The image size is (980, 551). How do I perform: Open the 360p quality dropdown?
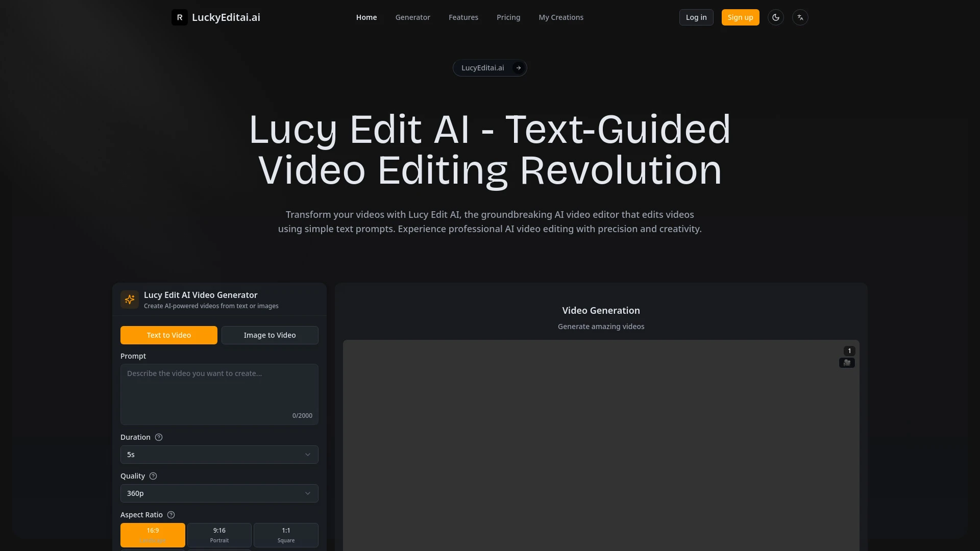pyautogui.click(x=219, y=493)
